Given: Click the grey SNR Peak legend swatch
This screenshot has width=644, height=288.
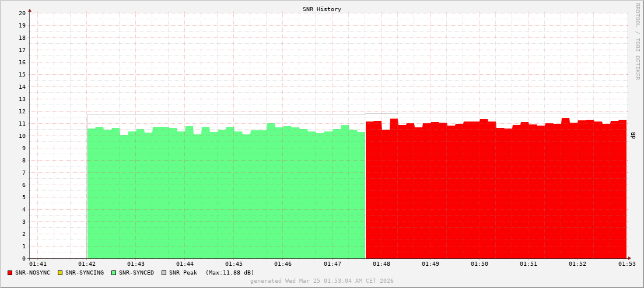Looking at the screenshot, I should click(x=164, y=273).
